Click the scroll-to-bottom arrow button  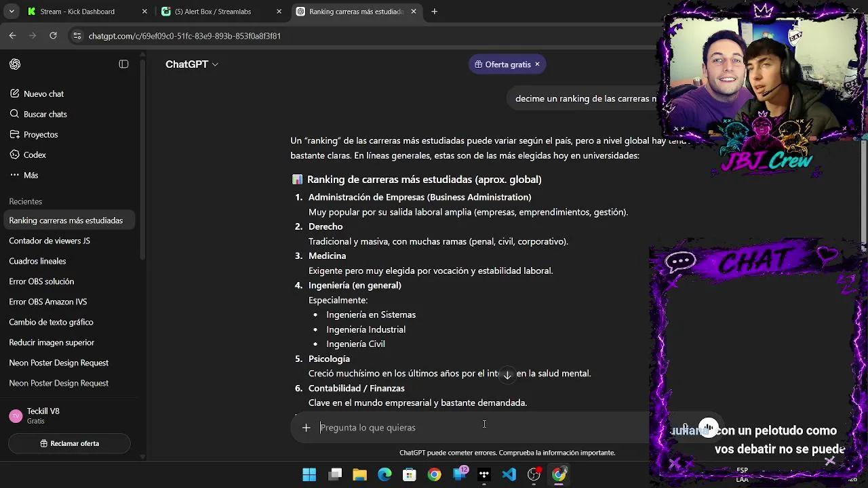[x=507, y=375]
